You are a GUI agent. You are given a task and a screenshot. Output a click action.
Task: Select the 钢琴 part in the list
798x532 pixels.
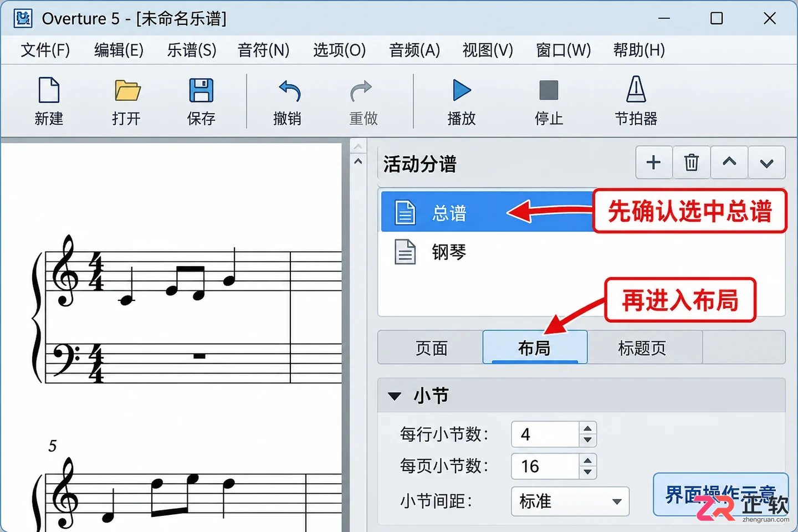[x=582, y=252]
